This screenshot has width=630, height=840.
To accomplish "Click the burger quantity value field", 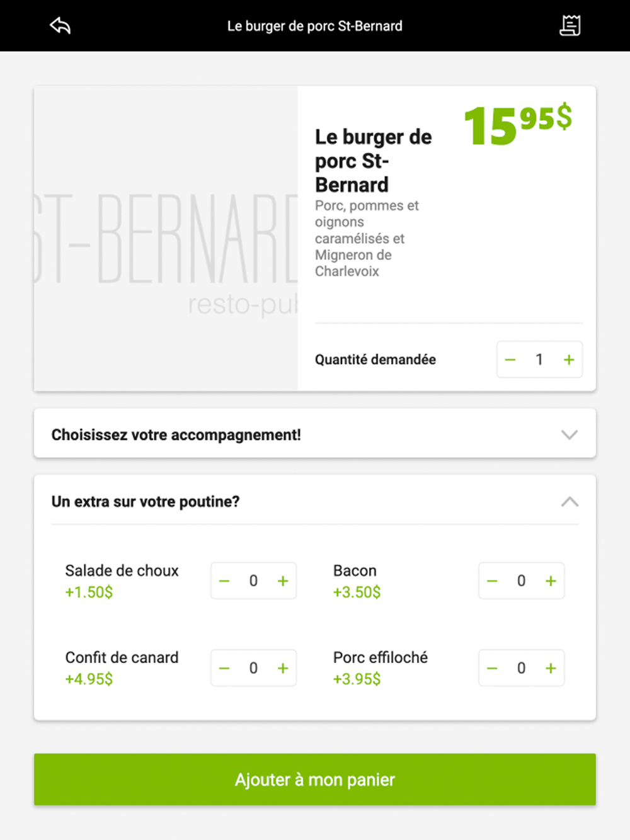I will [x=539, y=360].
